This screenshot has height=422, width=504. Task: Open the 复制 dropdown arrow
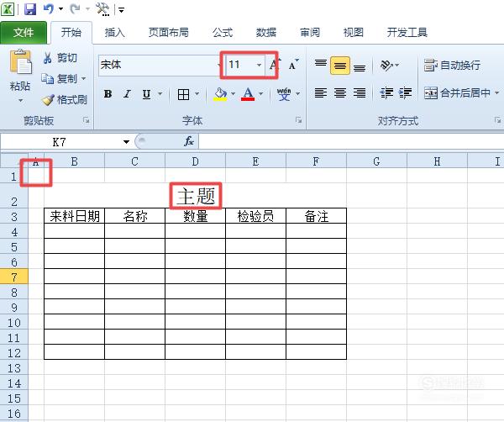click(83, 78)
